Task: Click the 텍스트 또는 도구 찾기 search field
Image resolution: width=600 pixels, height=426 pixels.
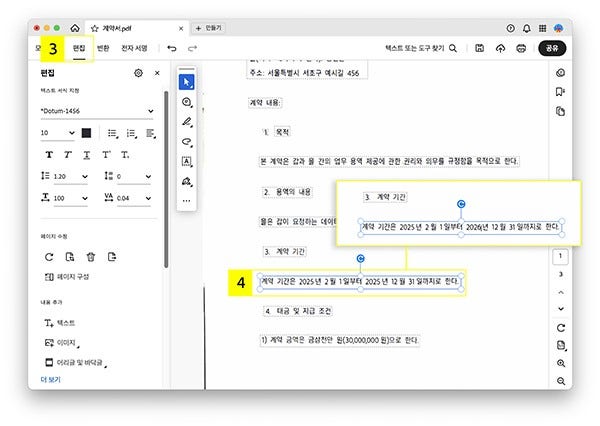Action: [x=421, y=48]
